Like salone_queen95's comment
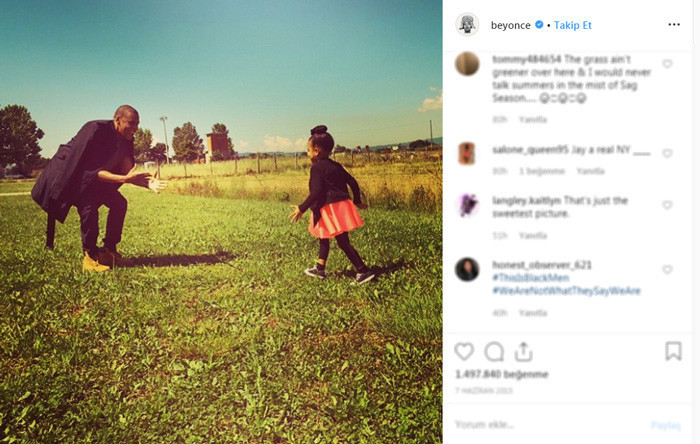The image size is (700, 444). point(667,154)
